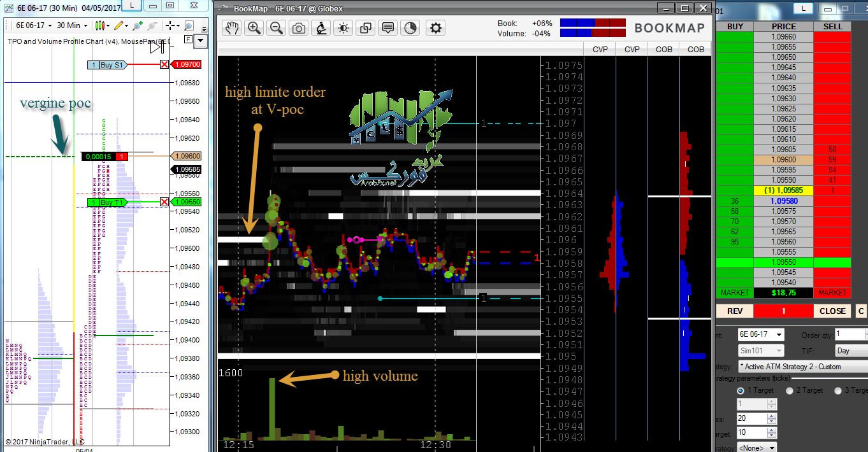
Task: Cancel the Buy T1 order with red X
Action: (164, 202)
